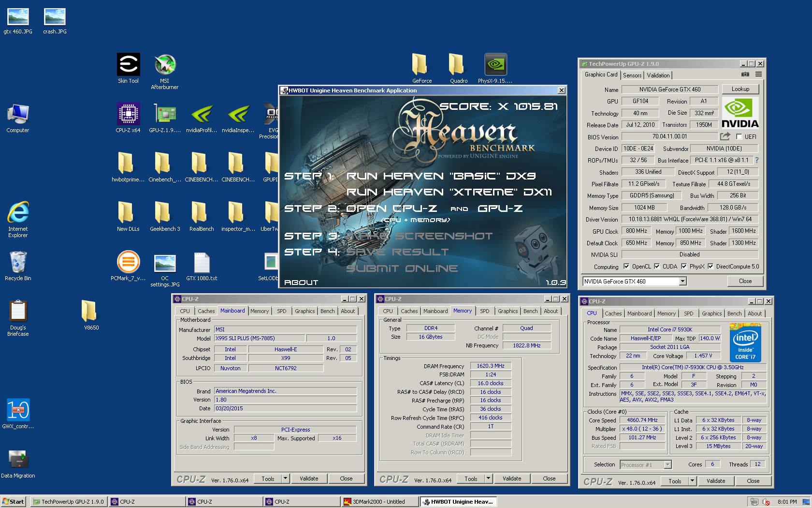Viewport: 812px width, 508px height.
Task: Click the GPU name field NVIDIA GeForce GTX 460
Action: click(669, 89)
